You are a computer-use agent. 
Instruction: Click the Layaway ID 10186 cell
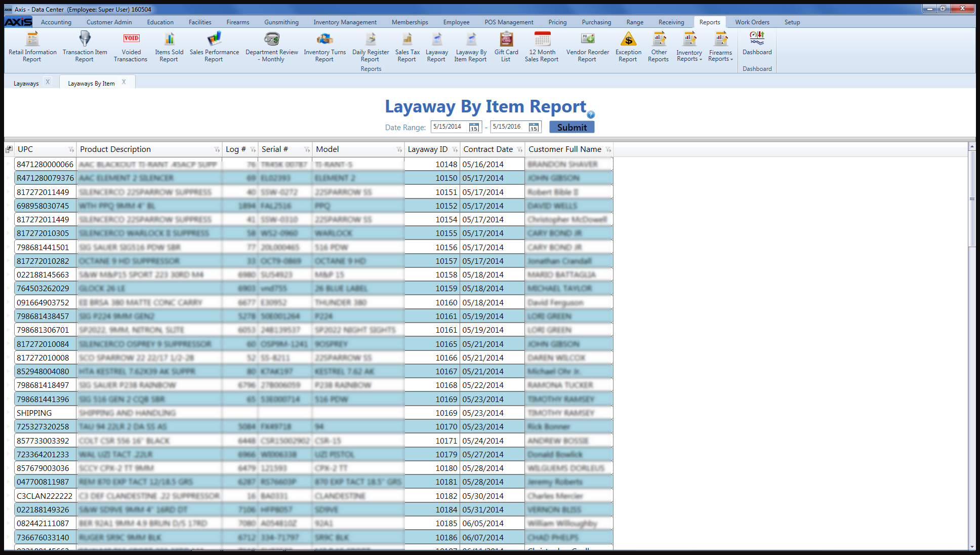(432, 538)
